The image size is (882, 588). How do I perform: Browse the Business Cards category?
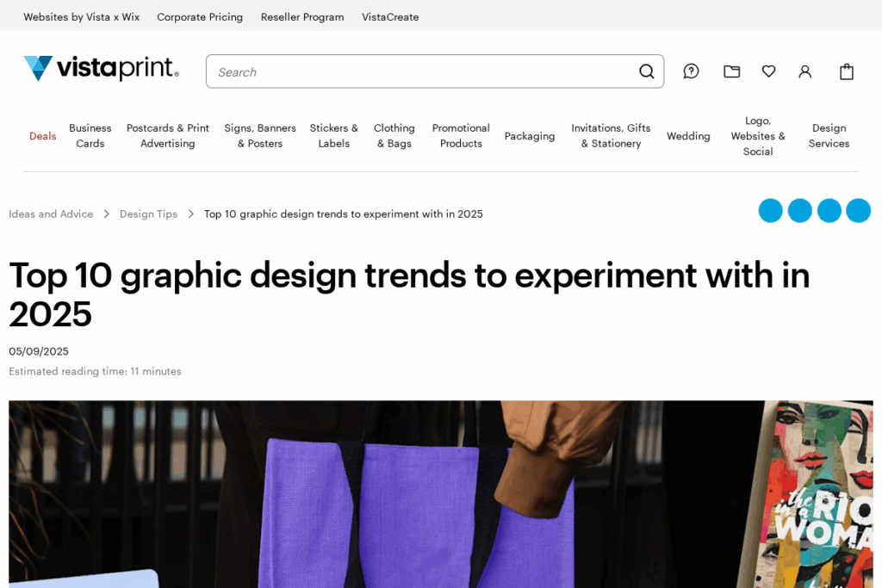(x=90, y=135)
